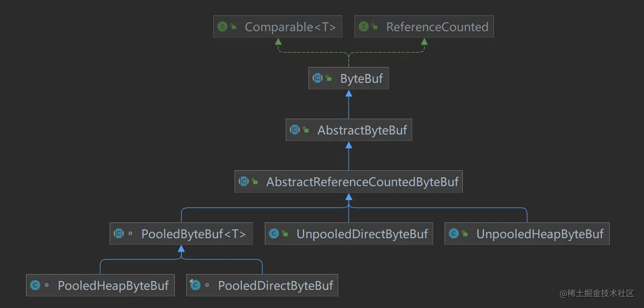This screenshot has height=308, width=644.
Task: Click the PooledDirectByteBuf class icon
Action: pos(196,285)
